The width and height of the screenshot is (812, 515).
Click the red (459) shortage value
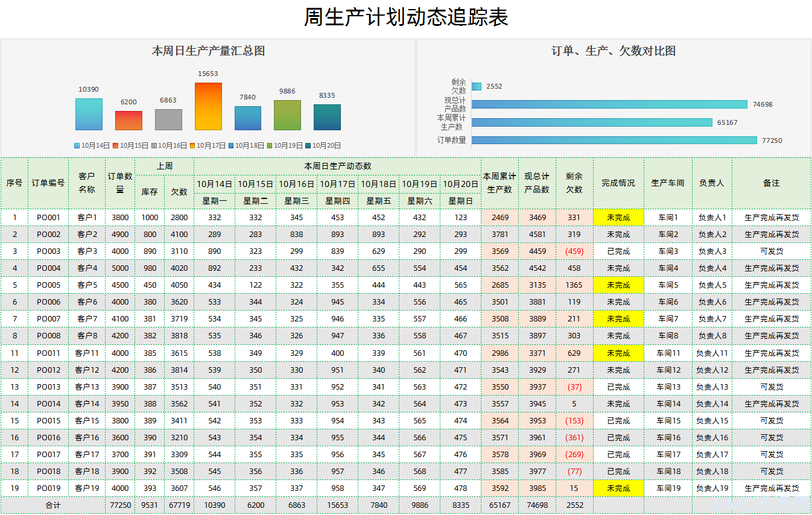574,251
